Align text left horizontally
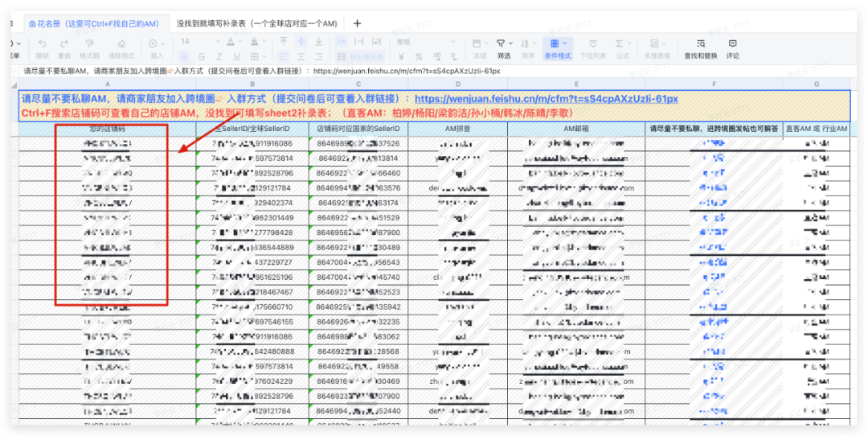This screenshot has width=868, height=436. tap(284, 56)
